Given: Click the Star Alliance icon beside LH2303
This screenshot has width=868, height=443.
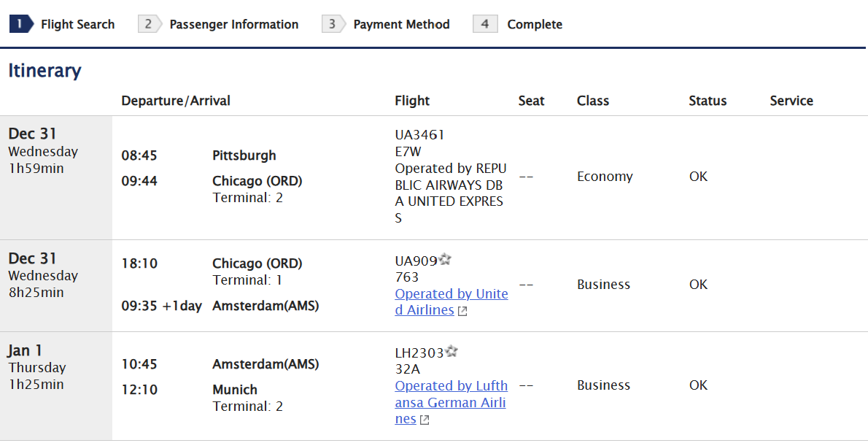Looking at the screenshot, I should pyautogui.click(x=452, y=352).
